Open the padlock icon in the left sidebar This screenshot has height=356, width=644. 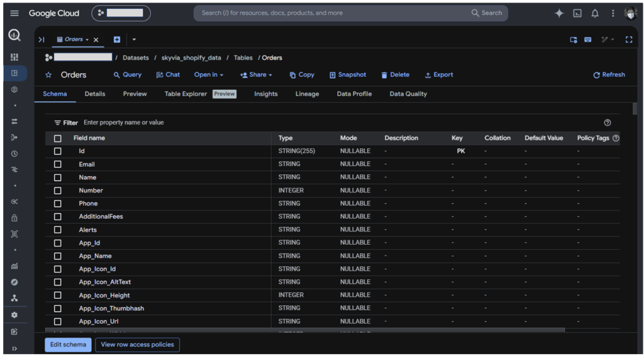(14, 218)
